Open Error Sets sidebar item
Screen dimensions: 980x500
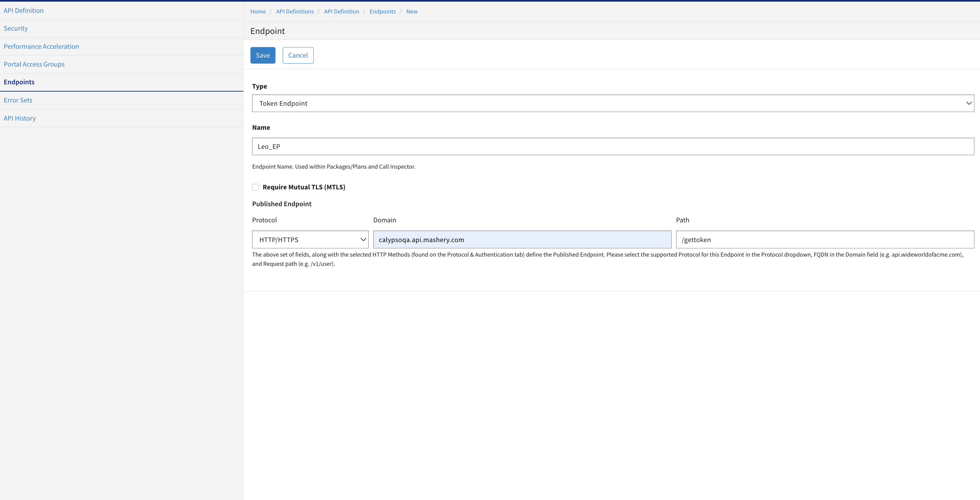pyautogui.click(x=18, y=100)
